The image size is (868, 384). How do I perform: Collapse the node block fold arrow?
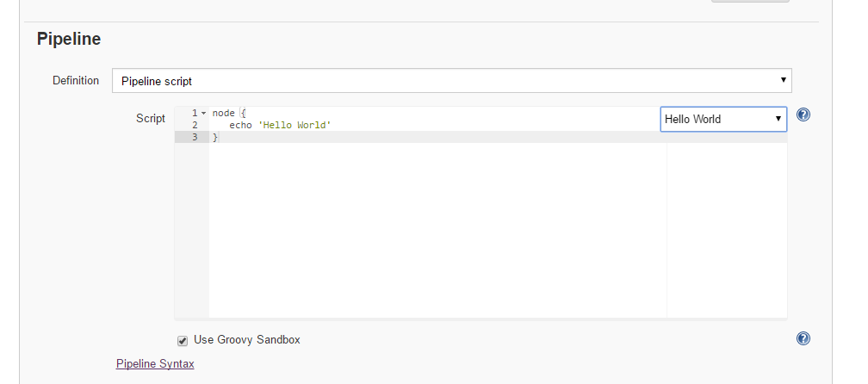pyautogui.click(x=204, y=113)
